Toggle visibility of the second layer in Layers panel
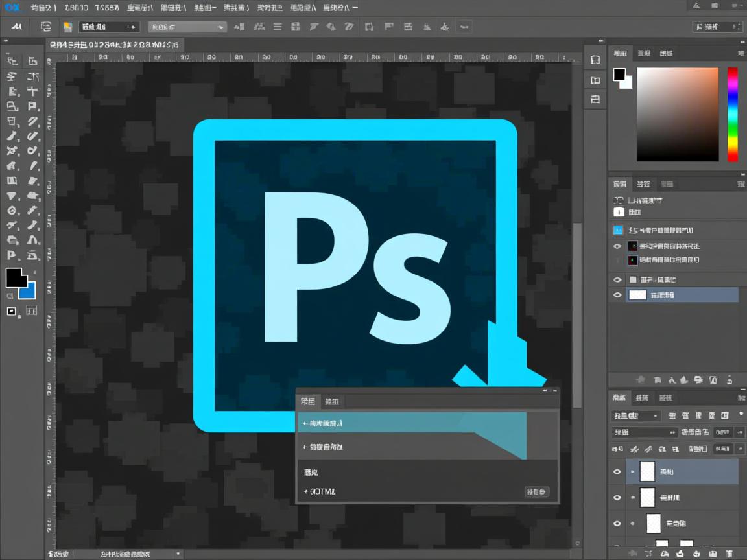 click(x=617, y=498)
